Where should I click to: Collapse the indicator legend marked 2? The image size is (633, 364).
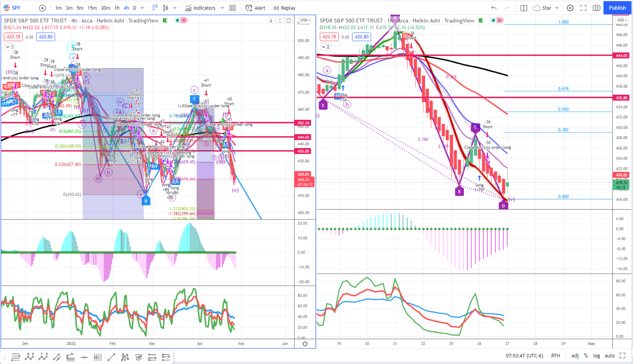click(326, 47)
